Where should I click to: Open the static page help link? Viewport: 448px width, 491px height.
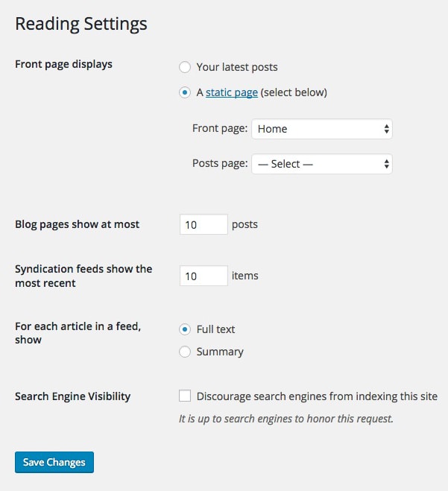(232, 92)
